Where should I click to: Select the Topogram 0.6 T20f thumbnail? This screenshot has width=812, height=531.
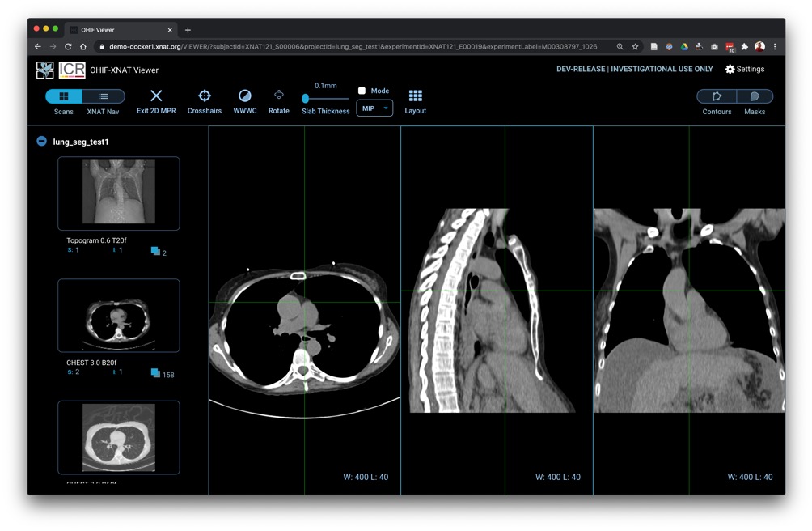[118, 193]
